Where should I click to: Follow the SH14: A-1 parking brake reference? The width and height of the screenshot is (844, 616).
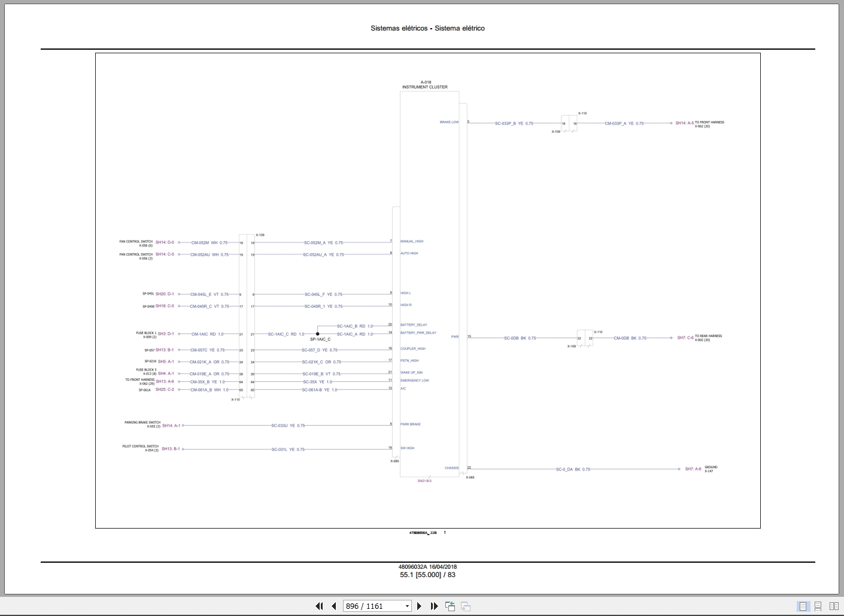click(171, 426)
